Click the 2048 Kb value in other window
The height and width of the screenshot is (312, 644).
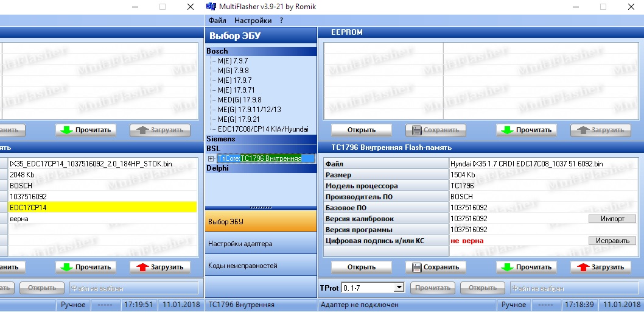pos(22,175)
